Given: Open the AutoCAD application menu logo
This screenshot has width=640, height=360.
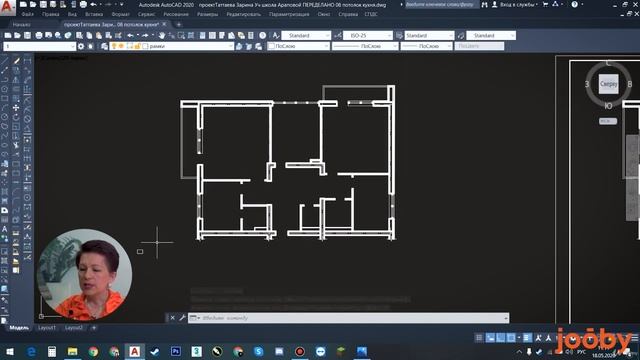Looking at the screenshot, I should (7, 7).
